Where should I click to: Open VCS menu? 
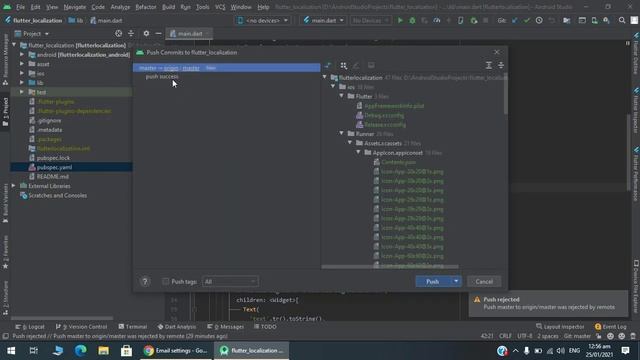click(220, 7)
